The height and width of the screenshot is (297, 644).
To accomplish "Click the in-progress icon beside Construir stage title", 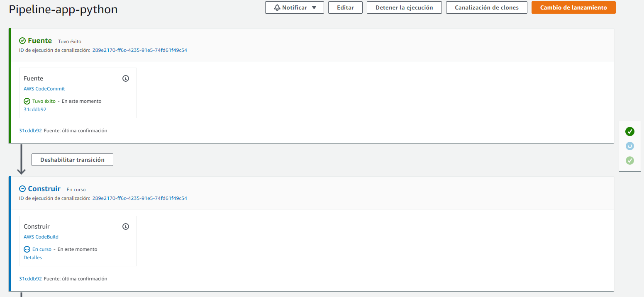I will pyautogui.click(x=22, y=189).
